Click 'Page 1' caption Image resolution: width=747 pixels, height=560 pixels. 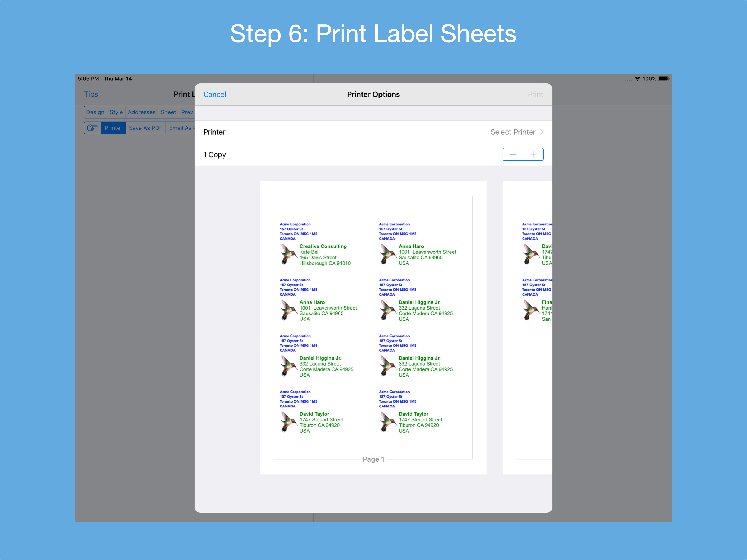point(373,459)
